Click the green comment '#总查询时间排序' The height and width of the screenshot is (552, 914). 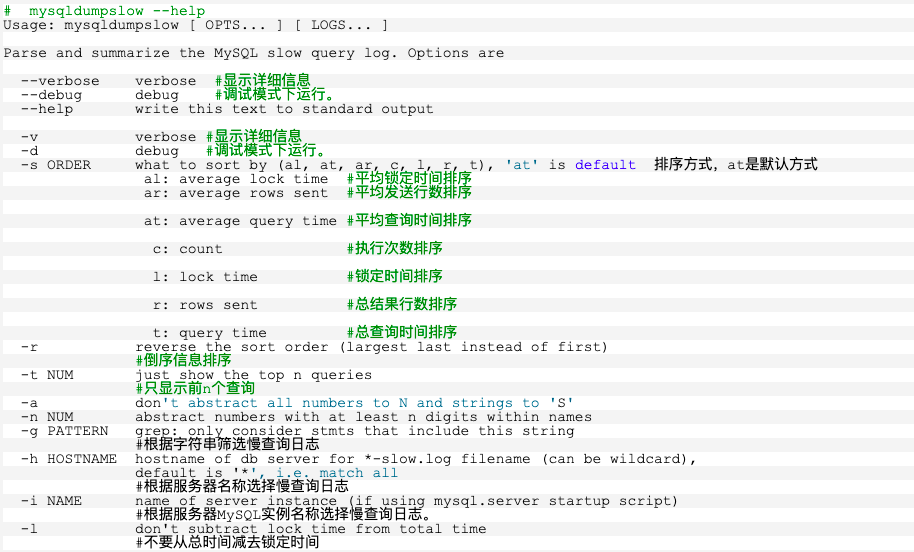(x=402, y=332)
